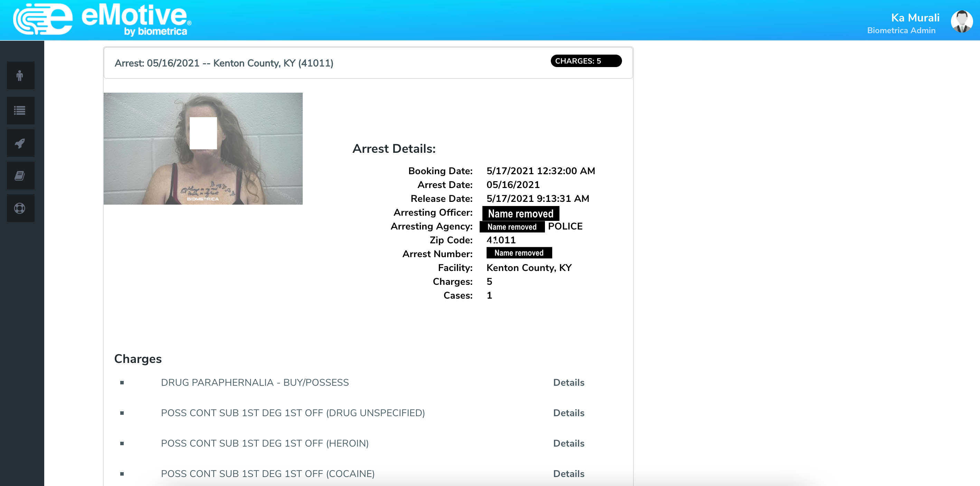Viewport: 980px width, 486px height.
Task: Select POSS CONT SUB (COCAINE) charge text
Action: click(267, 474)
